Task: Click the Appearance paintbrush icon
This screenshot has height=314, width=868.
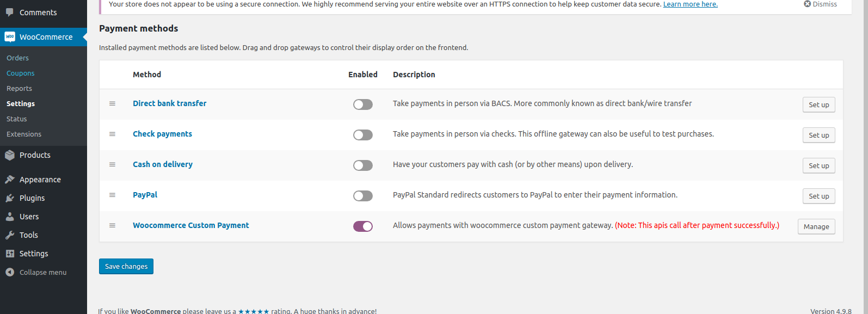Action: click(10, 180)
